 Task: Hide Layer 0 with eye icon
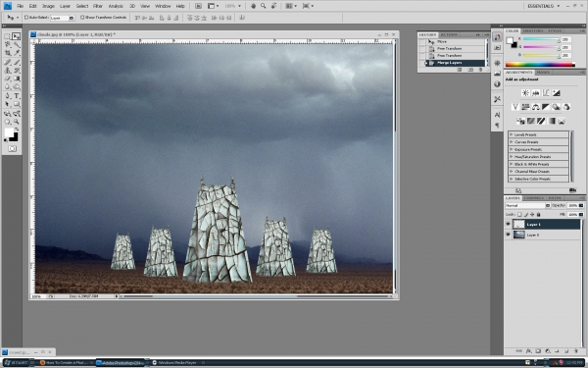508,235
